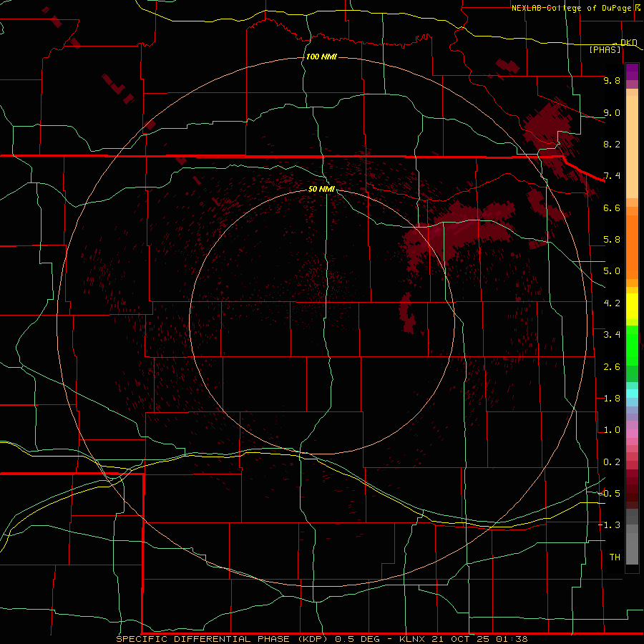Viewport: 644px width, 644px height.
Task: Click the 9.8 value on the color scale
Action: pos(612,80)
